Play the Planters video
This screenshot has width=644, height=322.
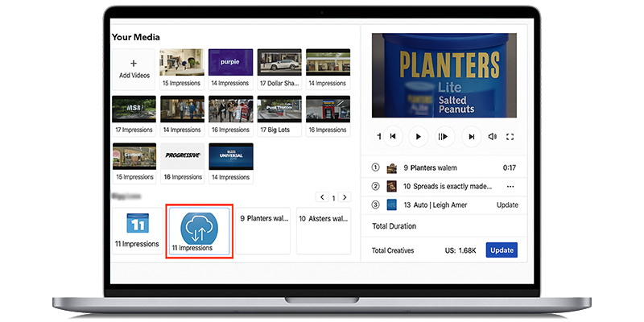point(418,136)
